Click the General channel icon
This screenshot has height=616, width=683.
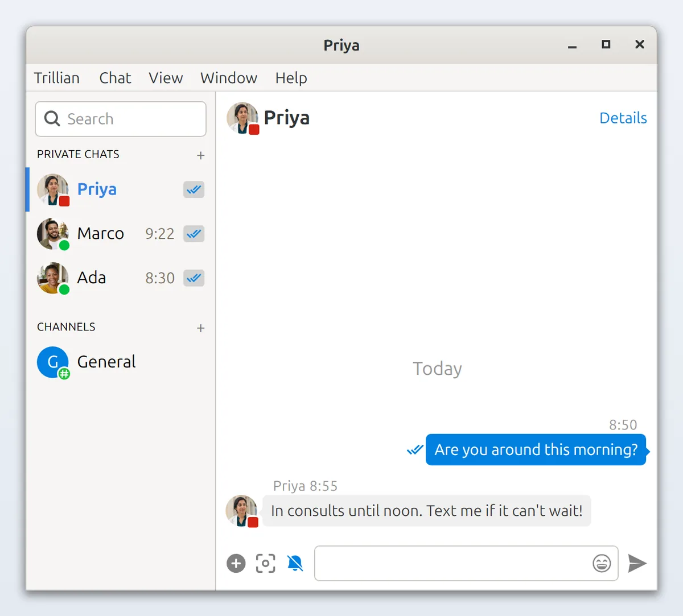(x=53, y=362)
